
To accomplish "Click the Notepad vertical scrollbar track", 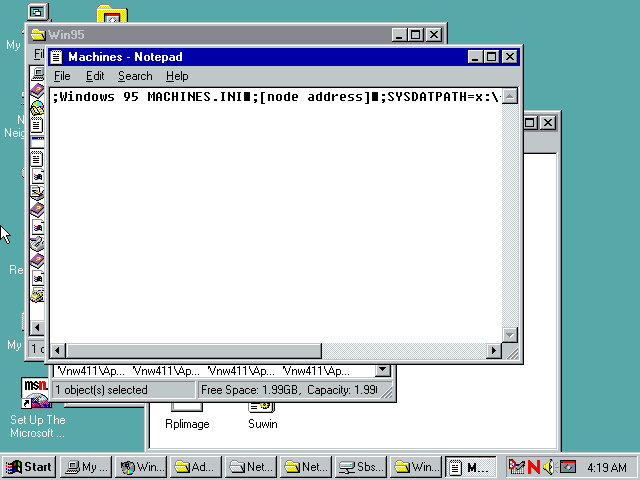I will 510,216.
